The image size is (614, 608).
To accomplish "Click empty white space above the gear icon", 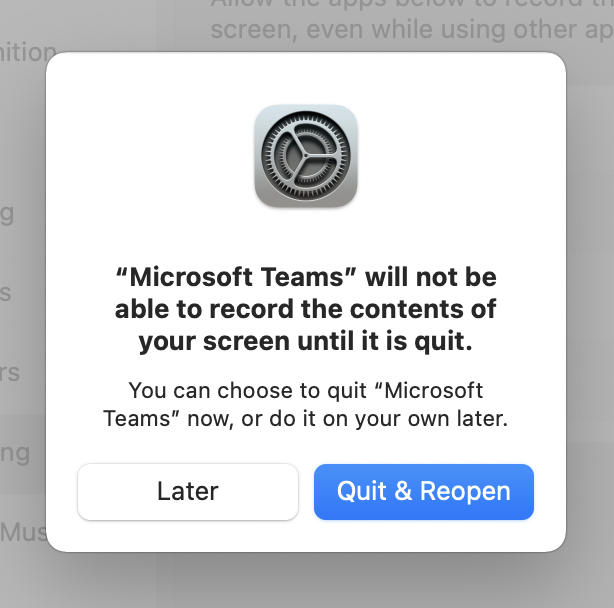I will coord(306,78).
